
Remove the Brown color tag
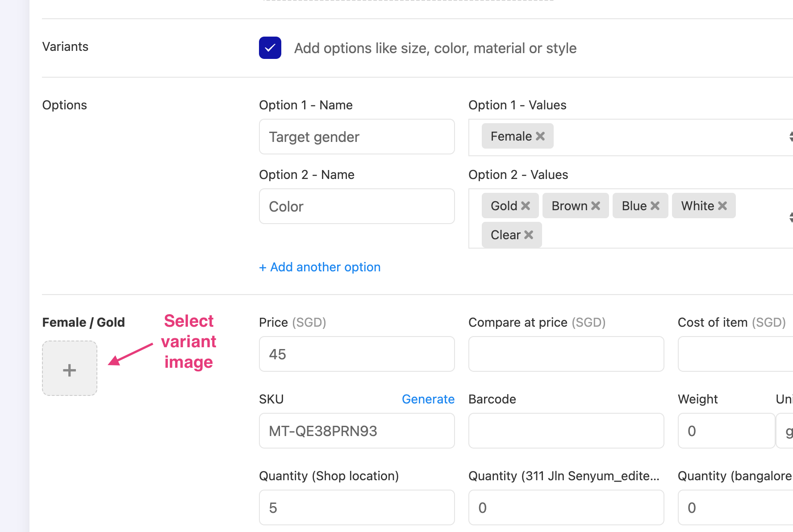[x=596, y=206]
